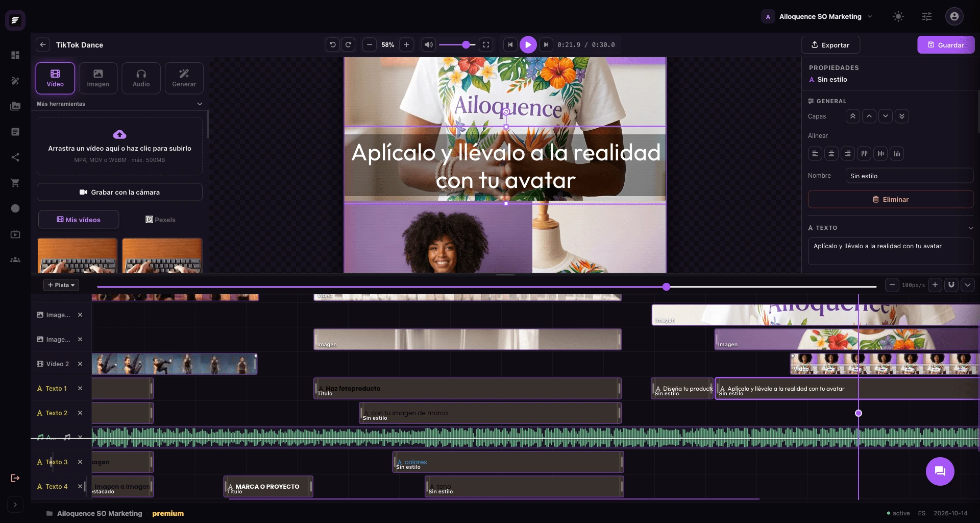Select the Audio tab
Viewport: 980px width, 523px height.
pos(141,78)
